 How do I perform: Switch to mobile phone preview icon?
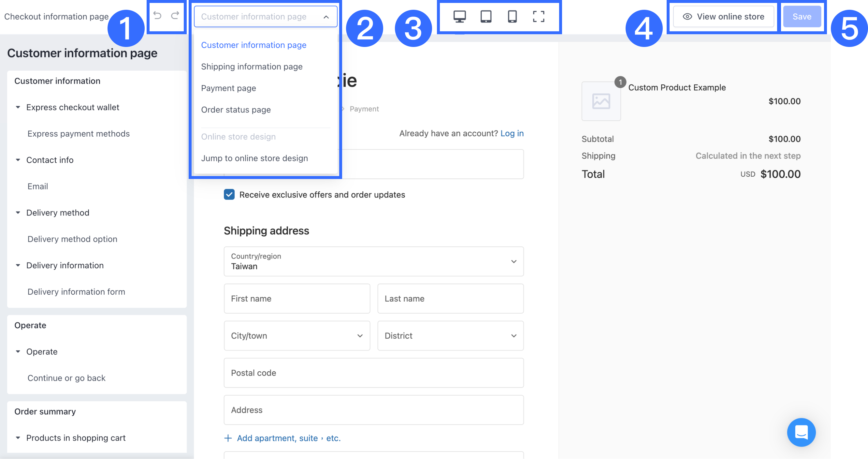click(512, 16)
